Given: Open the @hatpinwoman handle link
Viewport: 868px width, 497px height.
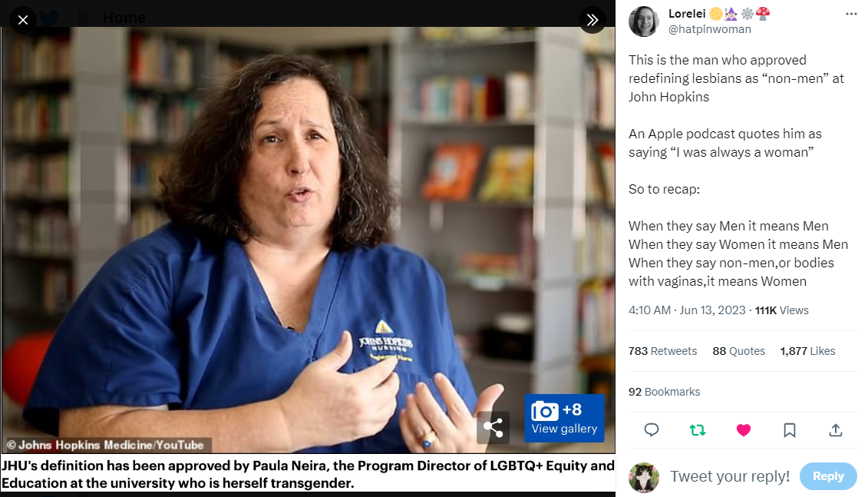Looking at the screenshot, I should (x=710, y=29).
